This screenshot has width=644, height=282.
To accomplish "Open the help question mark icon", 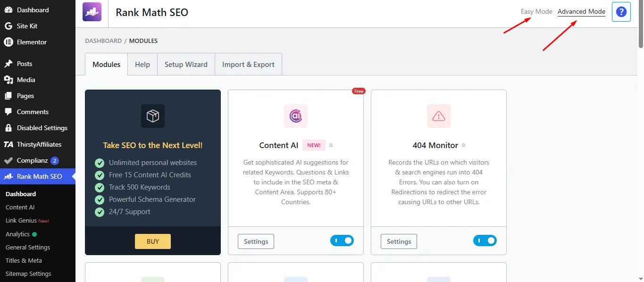I will (x=621, y=12).
